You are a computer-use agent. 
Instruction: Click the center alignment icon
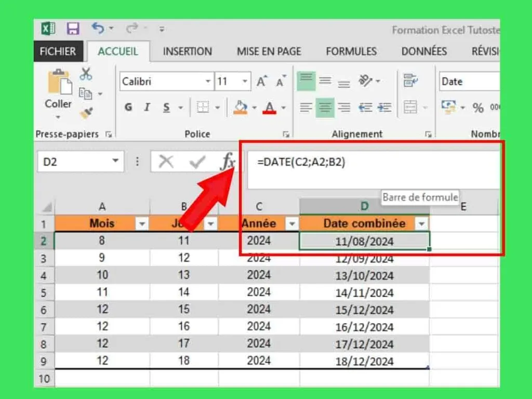(x=324, y=107)
